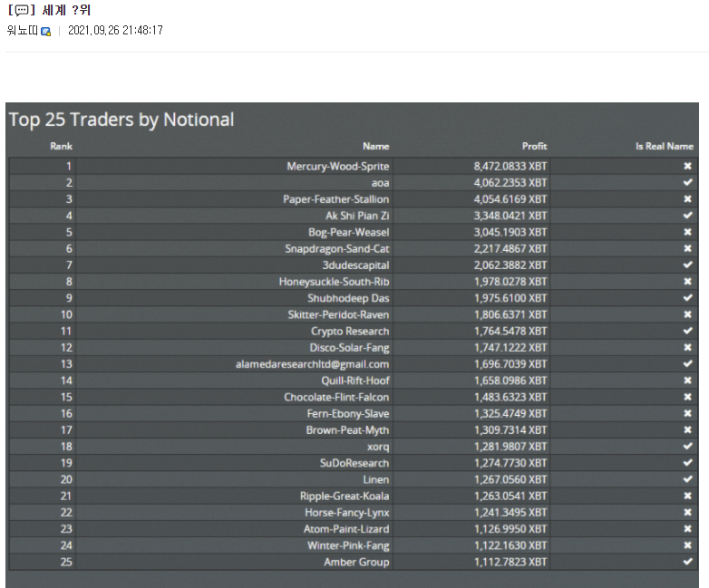Click the profit value 4,062.2353 XBT
This screenshot has width=709, height=588.
tap(510, 183)
